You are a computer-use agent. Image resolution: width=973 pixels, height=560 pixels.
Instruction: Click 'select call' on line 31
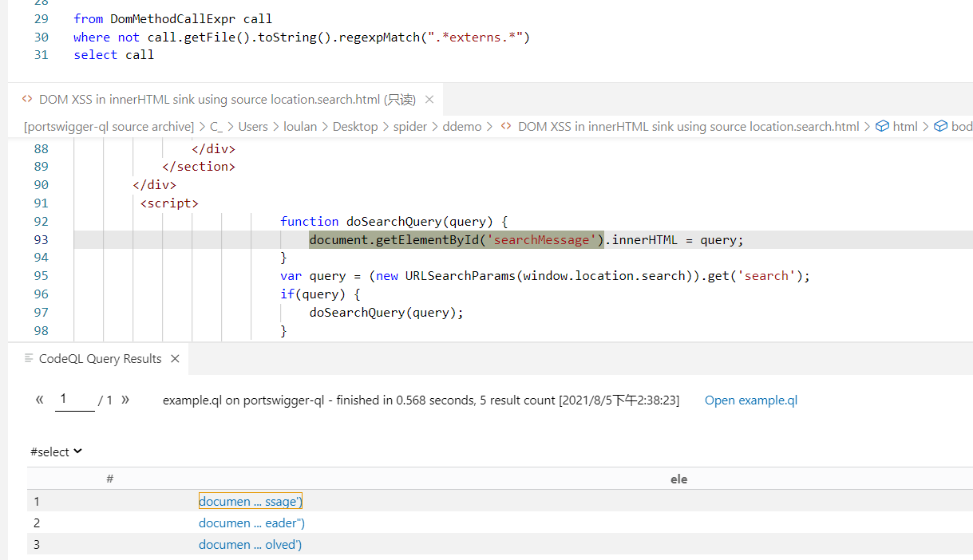113,55
